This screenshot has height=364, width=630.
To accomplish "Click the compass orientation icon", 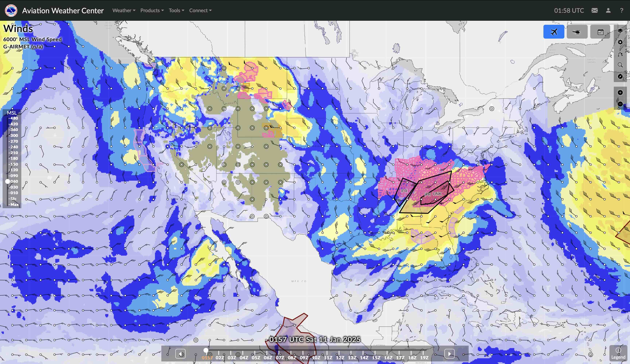I will click(620, 76).
